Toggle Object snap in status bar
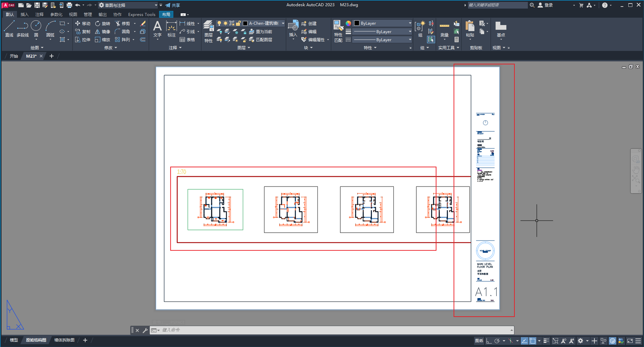Viewport: 644px width, 347px height. click(x=533, y=341)
